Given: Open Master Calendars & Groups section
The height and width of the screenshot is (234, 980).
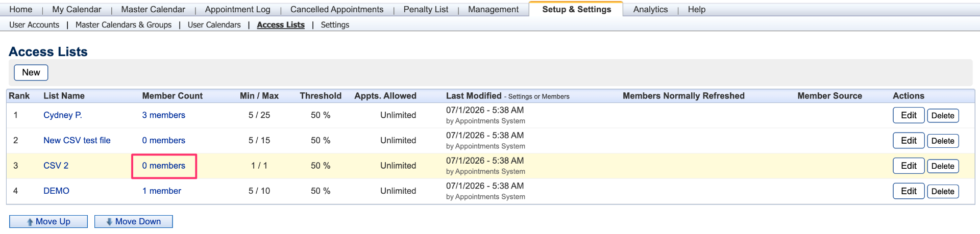Looking at the screenshot, I should pyautogui.click(x=124, y=24).
